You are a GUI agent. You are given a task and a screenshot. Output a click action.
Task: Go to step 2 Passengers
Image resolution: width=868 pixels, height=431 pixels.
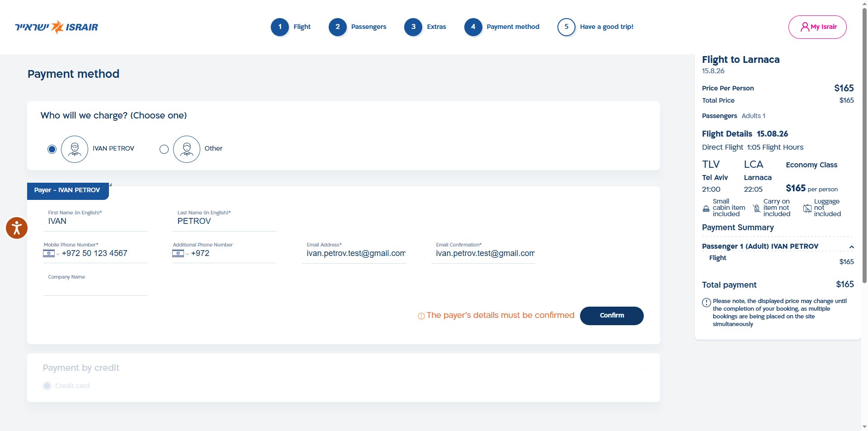[x=358, y=27]
